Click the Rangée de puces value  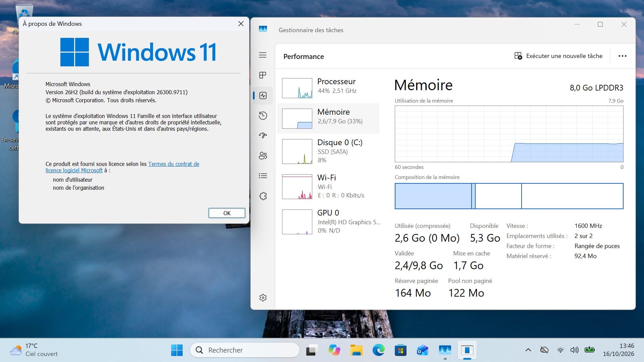click(597, 246)
